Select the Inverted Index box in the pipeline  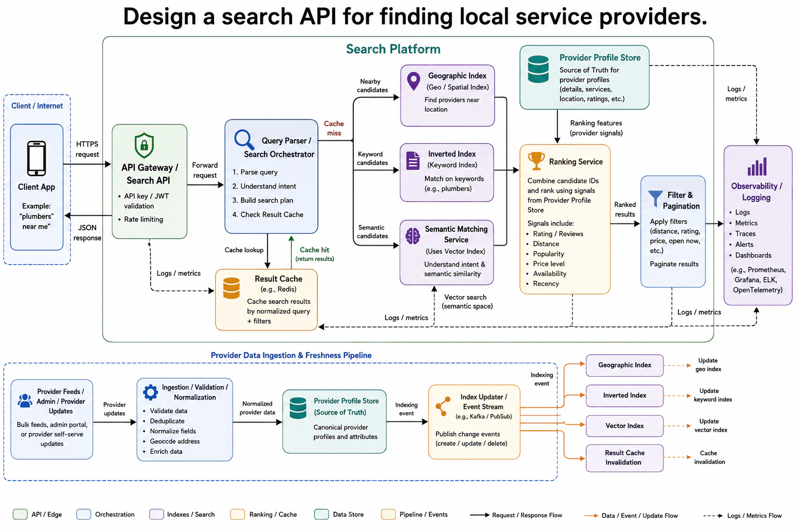pyautogui.click(x=624, y=395)
